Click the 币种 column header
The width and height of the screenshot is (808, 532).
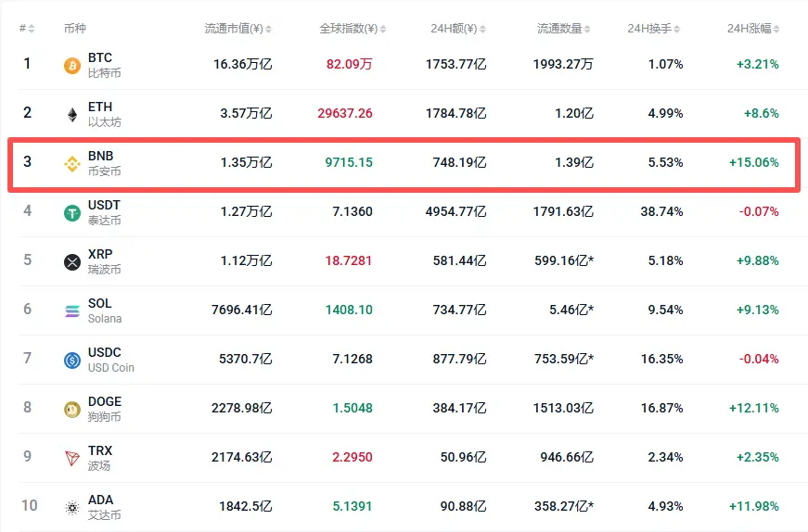[75, 29]
